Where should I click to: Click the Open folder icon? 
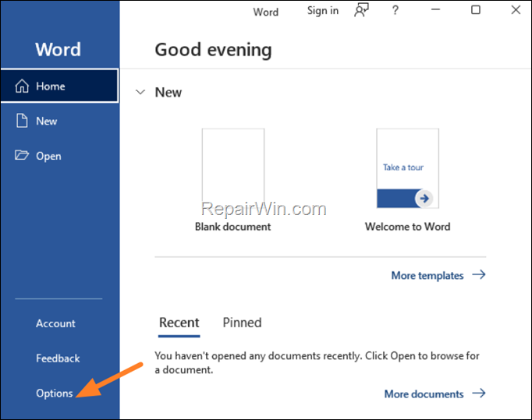tap(22, 155)
